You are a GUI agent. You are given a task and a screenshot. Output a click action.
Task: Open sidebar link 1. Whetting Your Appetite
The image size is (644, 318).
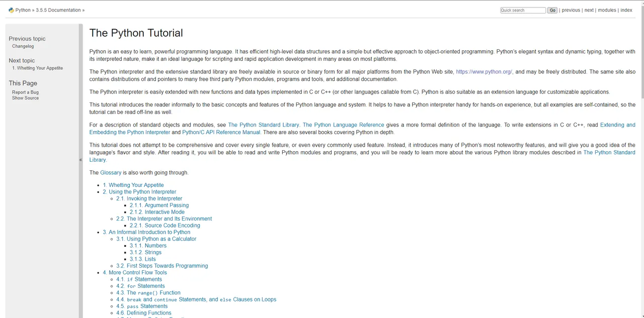point(38,68)
